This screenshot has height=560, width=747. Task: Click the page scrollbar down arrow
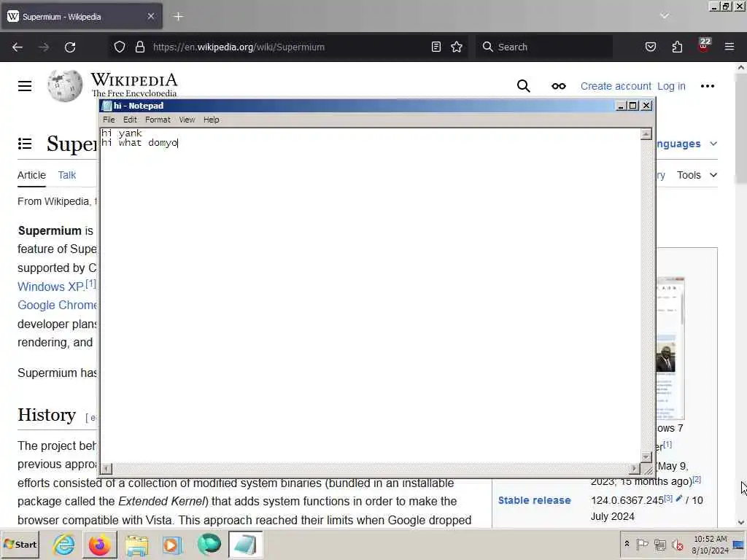741,522
